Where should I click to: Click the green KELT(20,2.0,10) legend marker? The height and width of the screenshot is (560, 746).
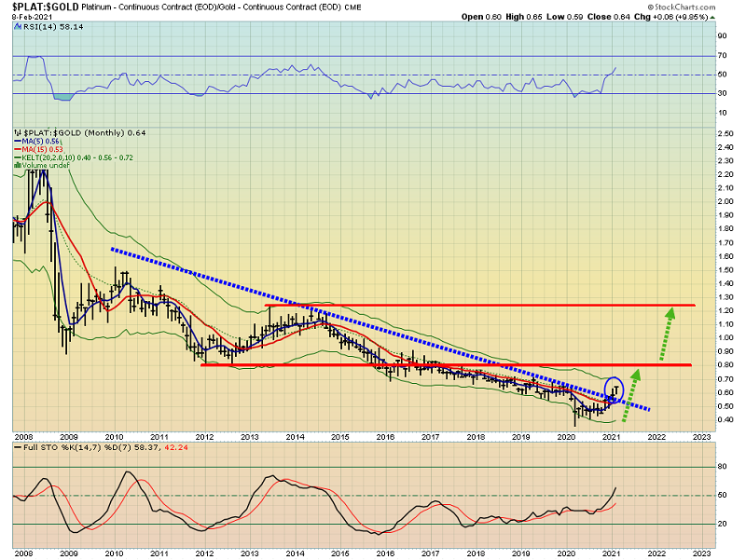point(18,157)
